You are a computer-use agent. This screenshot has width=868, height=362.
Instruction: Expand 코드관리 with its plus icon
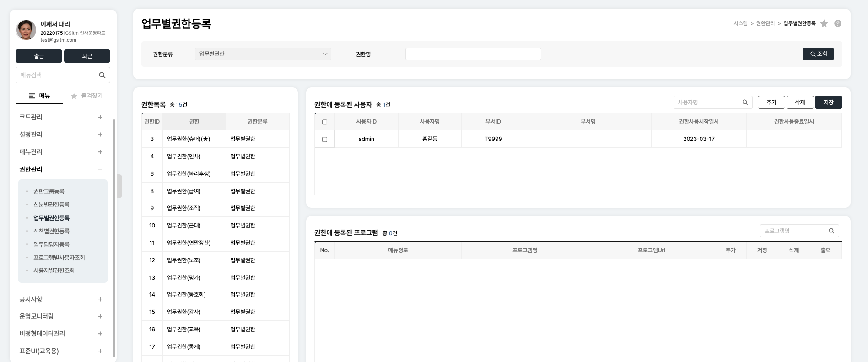100,117
